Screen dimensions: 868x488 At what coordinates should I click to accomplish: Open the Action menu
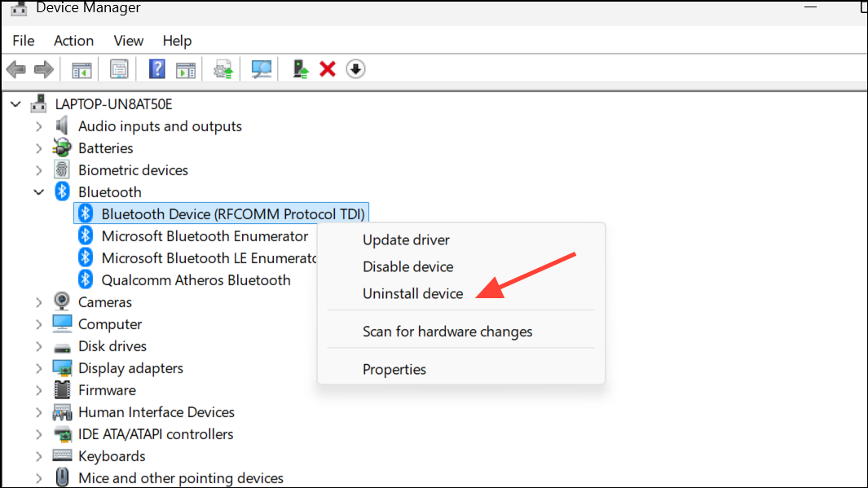click(x=73, y=41)
